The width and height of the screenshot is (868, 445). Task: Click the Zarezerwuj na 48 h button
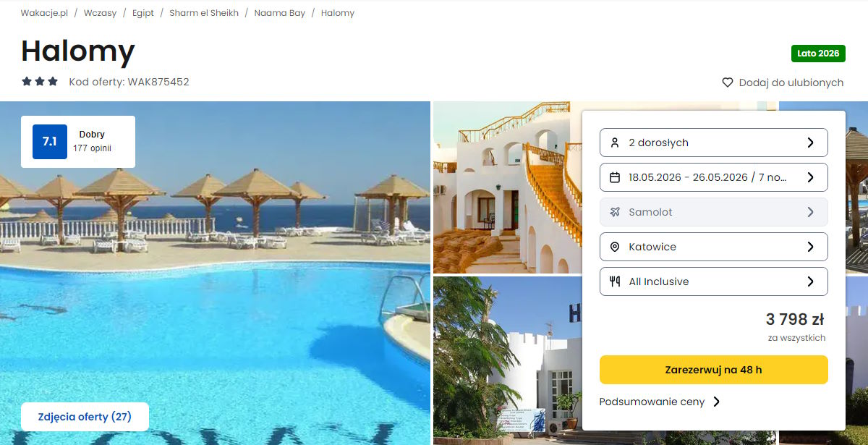713,370
